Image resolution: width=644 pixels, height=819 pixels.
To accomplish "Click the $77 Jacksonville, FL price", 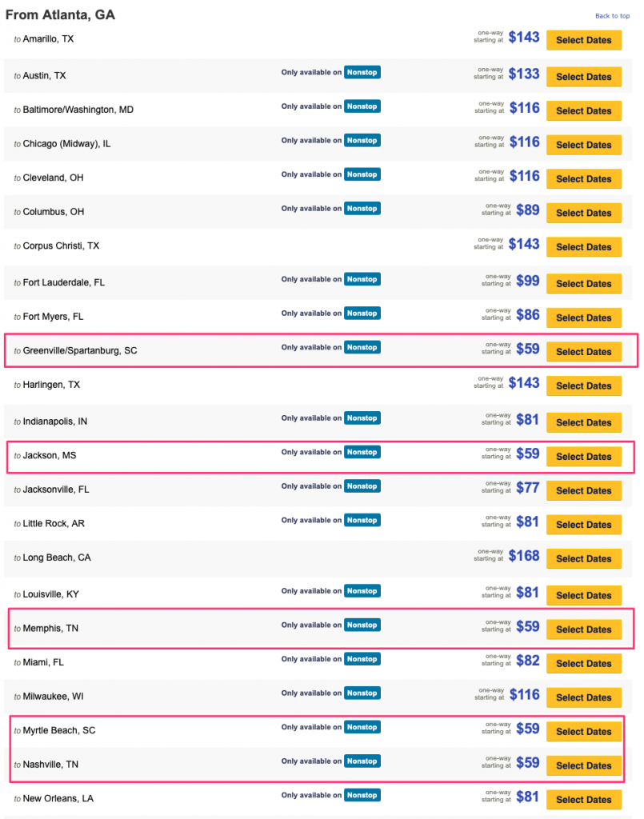I will [527, 487].
